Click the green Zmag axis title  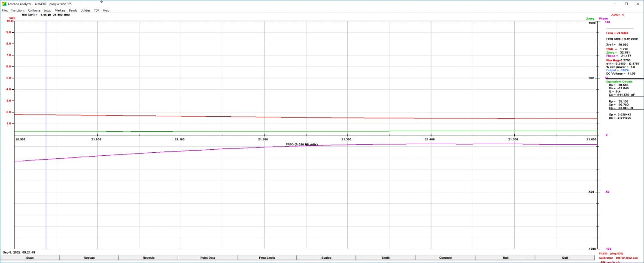tap(590, 18)
